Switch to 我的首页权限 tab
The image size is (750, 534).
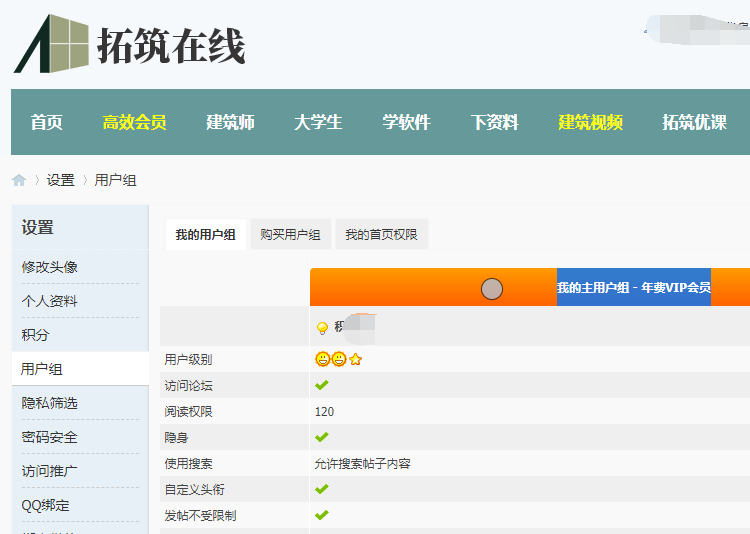[382, 234]
